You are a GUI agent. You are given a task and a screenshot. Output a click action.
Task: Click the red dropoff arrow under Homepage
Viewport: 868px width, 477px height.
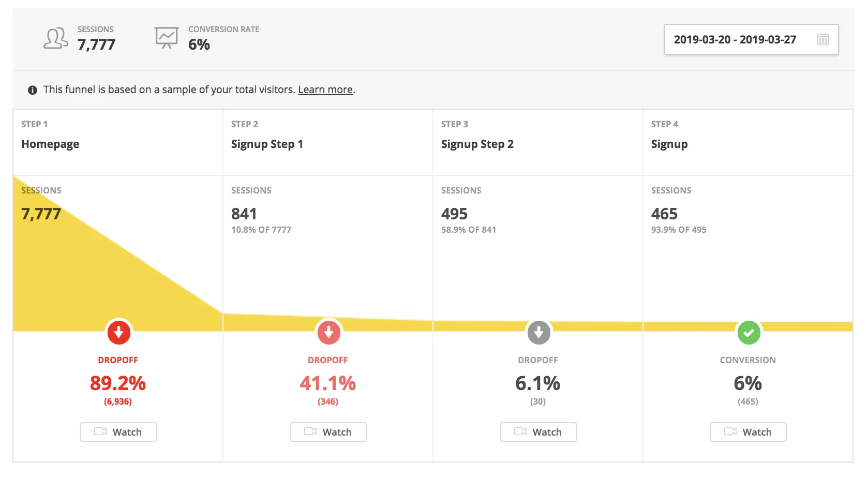118,333
